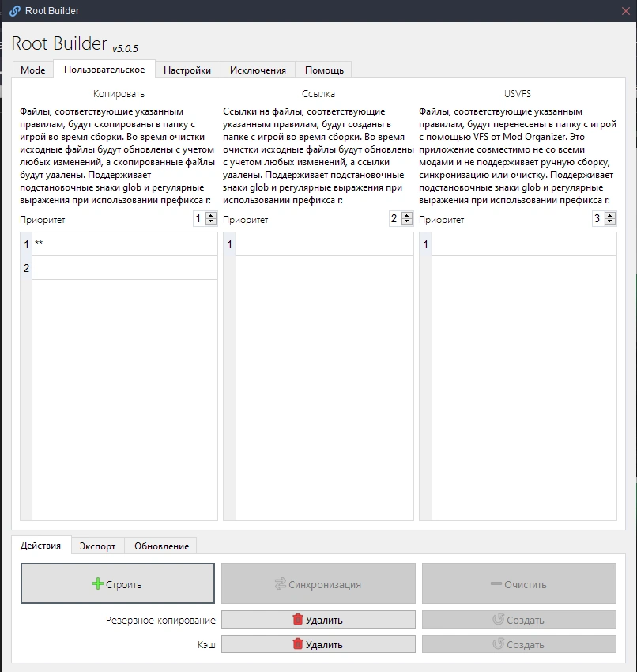This screenshot has width=637, height=672.
Task: Click the green plus icon on Строить
Action: [x=98, y=583]
